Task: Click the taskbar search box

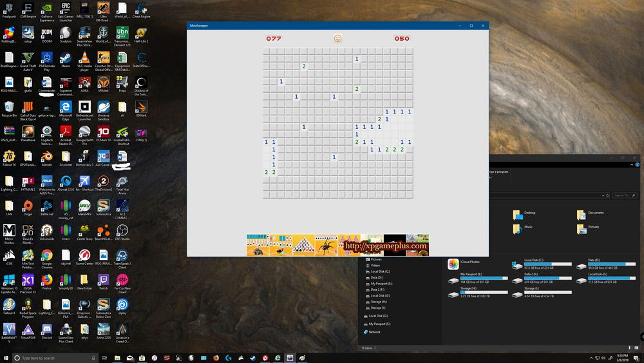Action: tap(52, 358)
